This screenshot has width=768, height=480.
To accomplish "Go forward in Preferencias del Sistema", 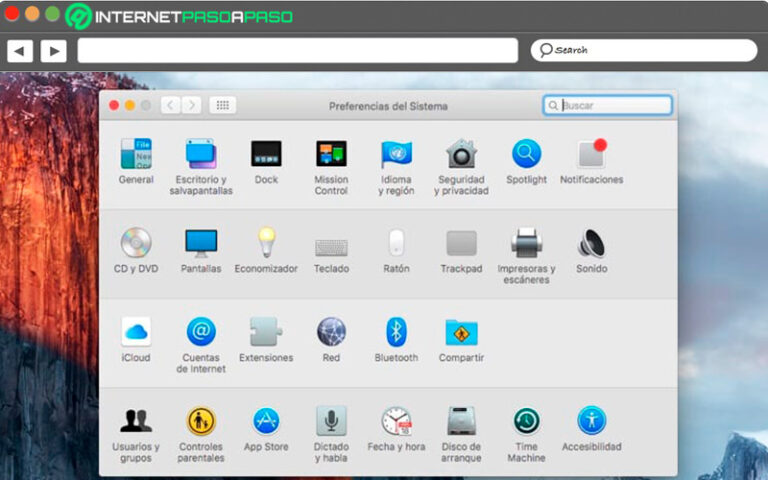I will pos(192,105).
